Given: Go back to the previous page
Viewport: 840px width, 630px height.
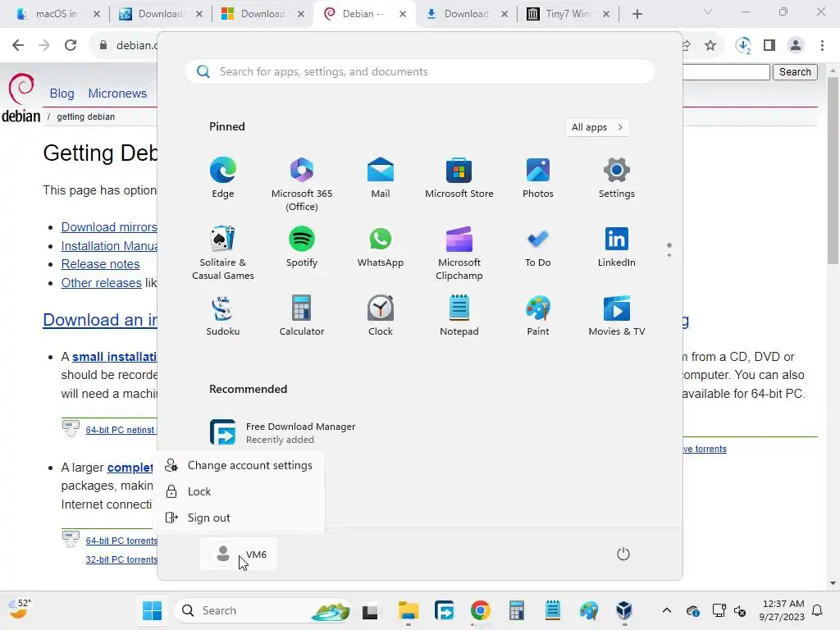Looking at the screenshot, I should point(18,46).
